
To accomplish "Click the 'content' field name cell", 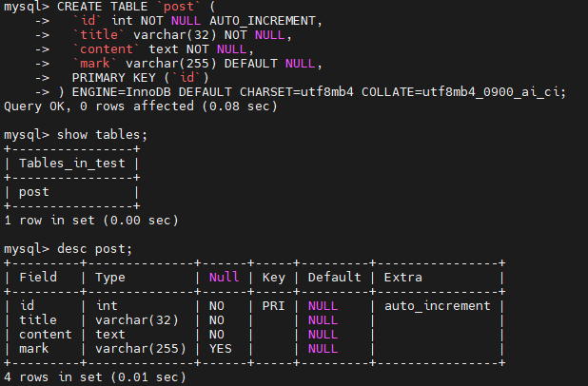I will click(x=46, y=334).
